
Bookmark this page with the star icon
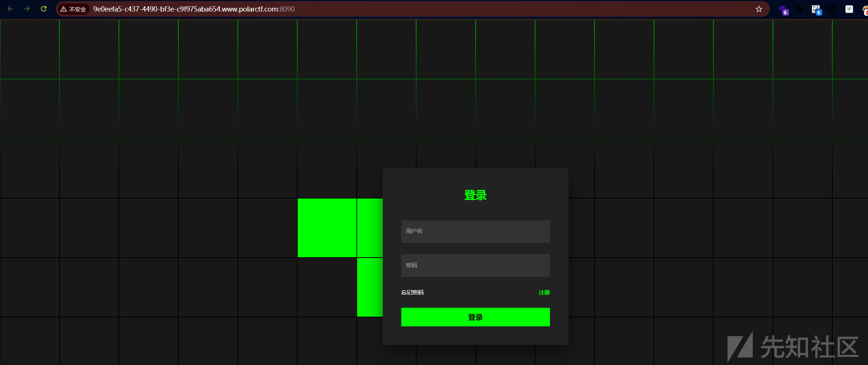[759, 9]
